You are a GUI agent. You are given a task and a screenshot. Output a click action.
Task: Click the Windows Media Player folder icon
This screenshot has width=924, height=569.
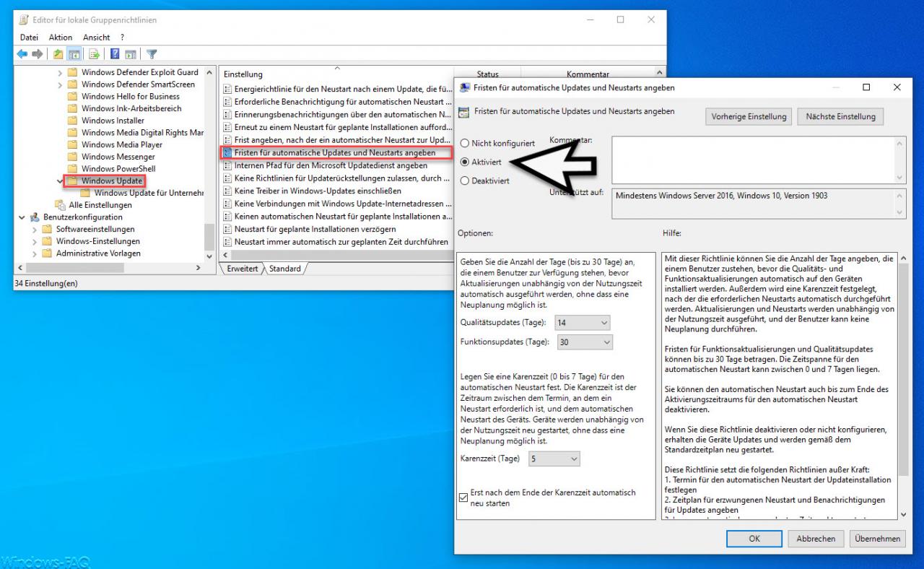[72, 144]
